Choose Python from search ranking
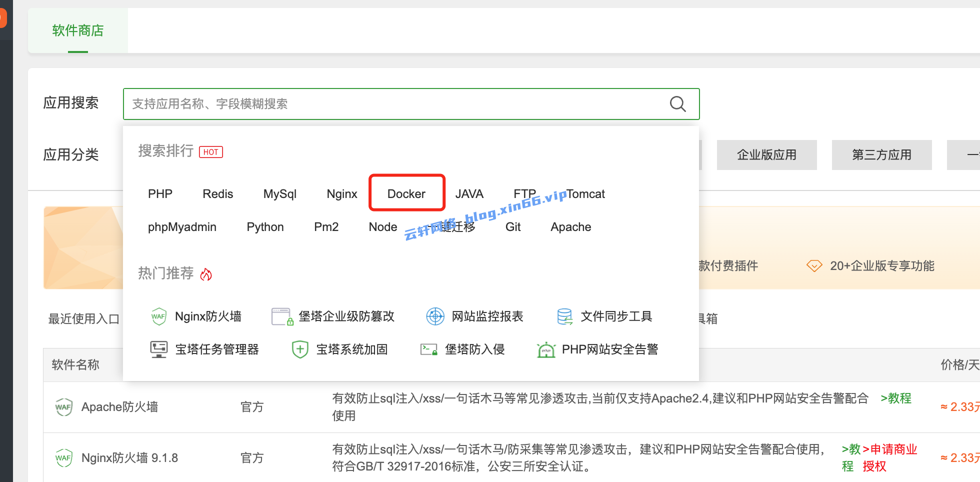 tap(265, 227)
